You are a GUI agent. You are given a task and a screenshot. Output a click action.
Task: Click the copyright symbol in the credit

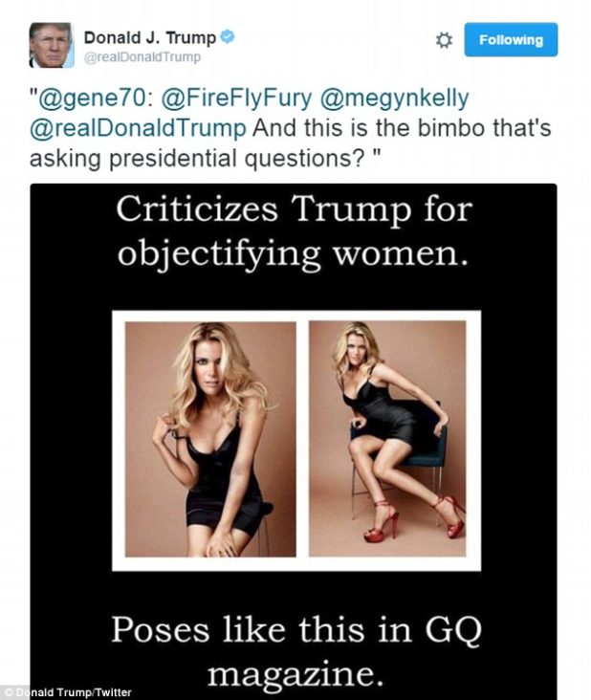(7, 691)
